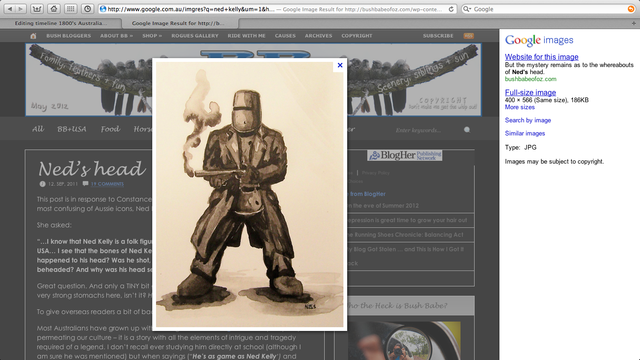The width and height of the screenshot is (640, 360).
Task: Click the Subscribe link
Action: [438, 36]
